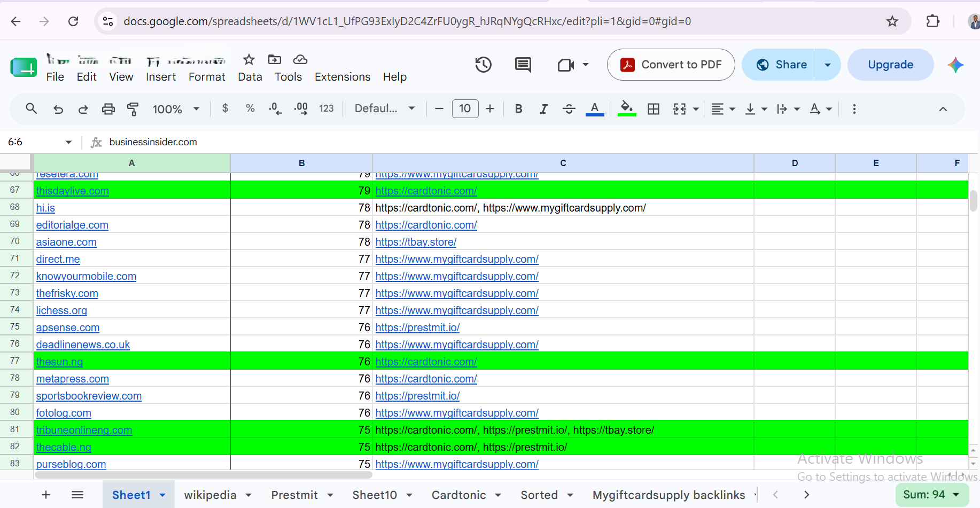Open the thisdaylive.com link

pos(72,191)
